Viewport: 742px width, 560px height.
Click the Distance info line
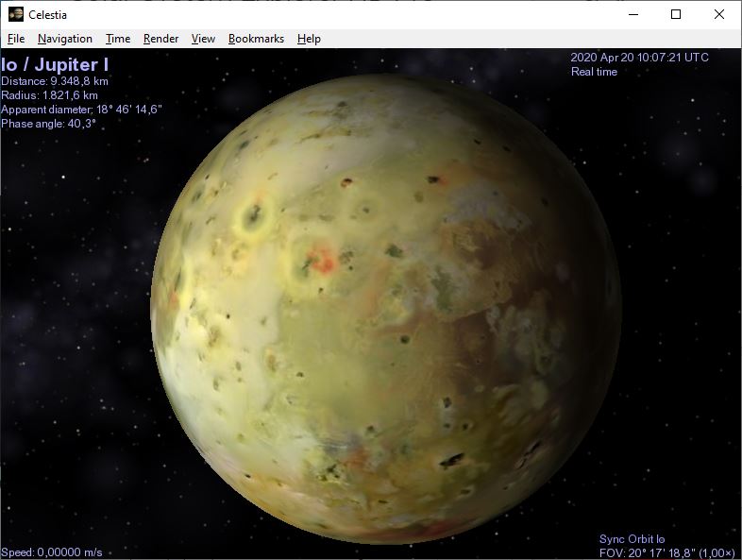pyautogui.click(x=55, y=81)
